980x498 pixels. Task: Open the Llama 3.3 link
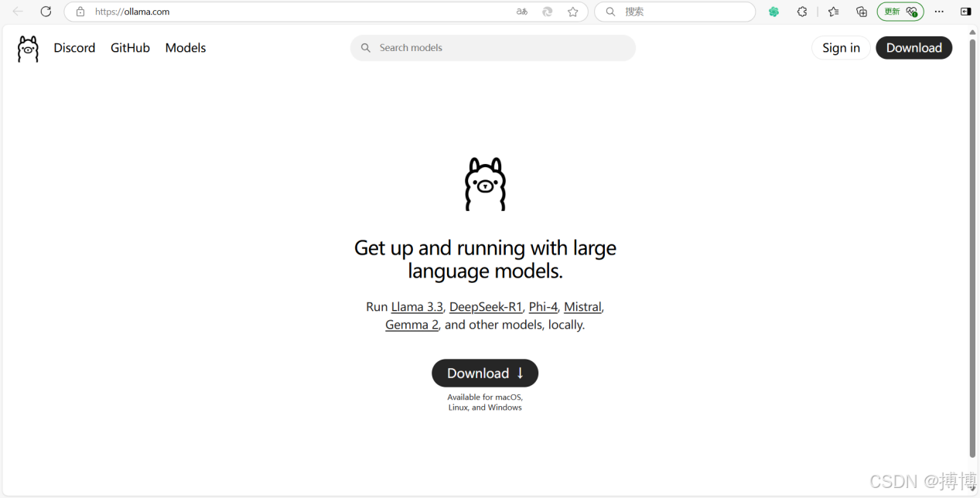click(417, 307)
